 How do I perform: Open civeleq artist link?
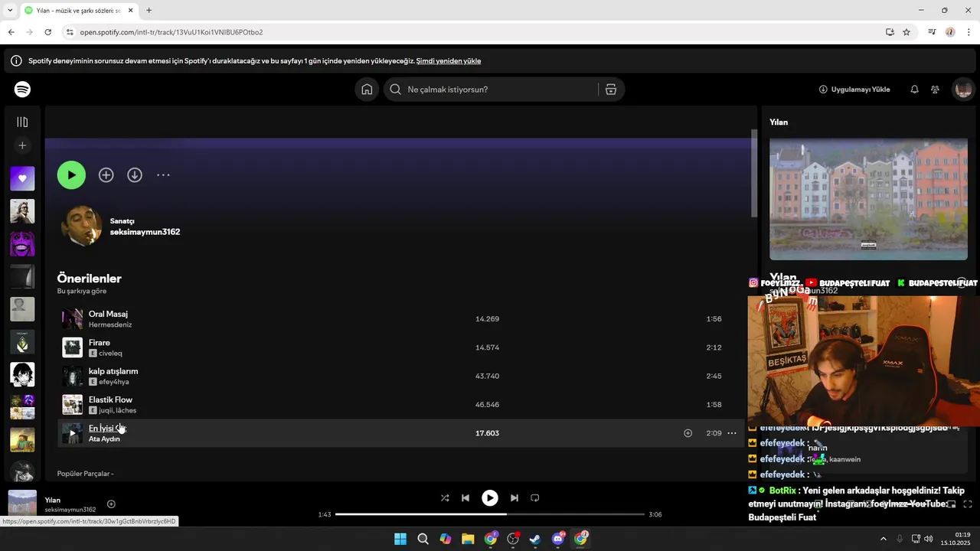110,354
